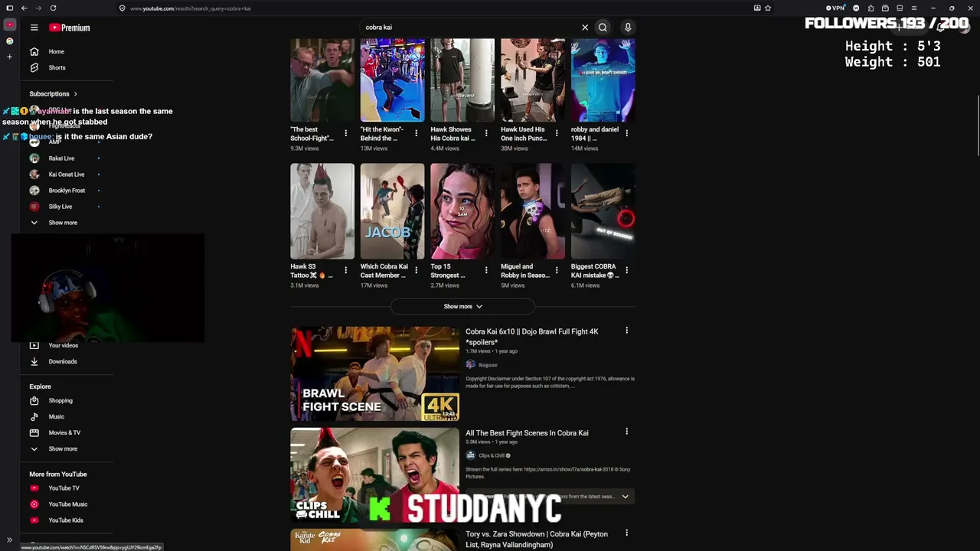Expand the chevron under All The Best Fight Scenes
The image size is (980, 551).
point(625,497)
